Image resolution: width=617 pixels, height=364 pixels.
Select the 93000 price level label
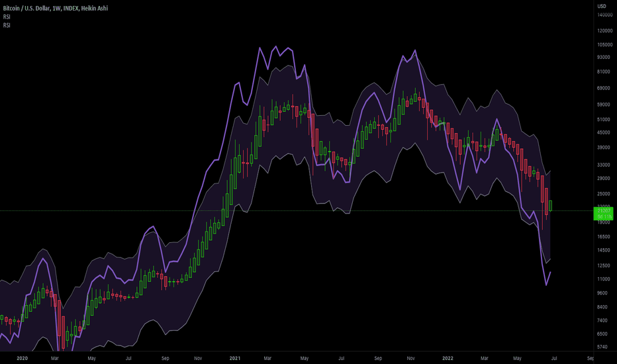pyautogui.click(x=604, y=58)
